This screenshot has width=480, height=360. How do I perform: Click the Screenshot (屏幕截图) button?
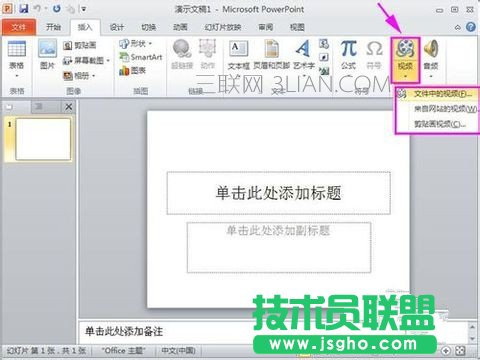[x=84, y=61]
